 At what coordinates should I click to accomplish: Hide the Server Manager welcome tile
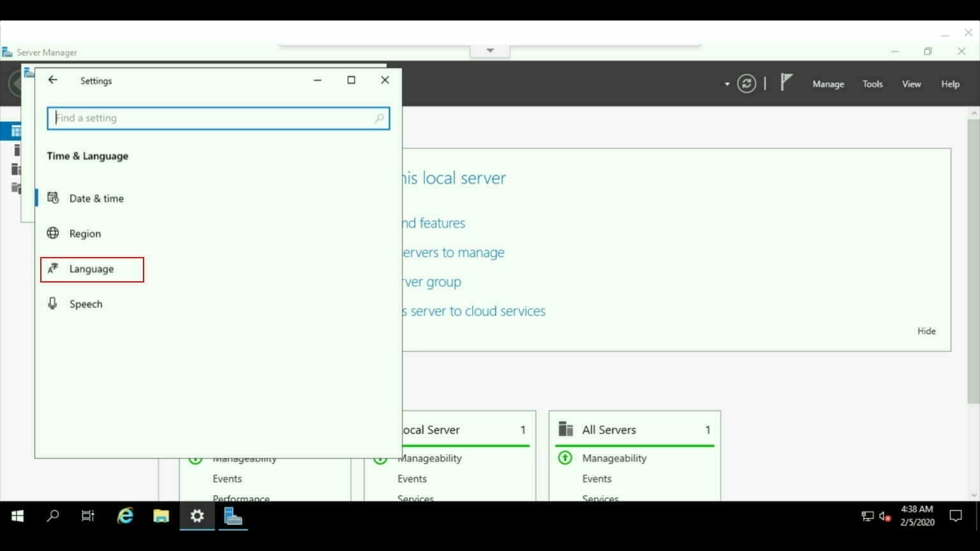click(926, 331)
